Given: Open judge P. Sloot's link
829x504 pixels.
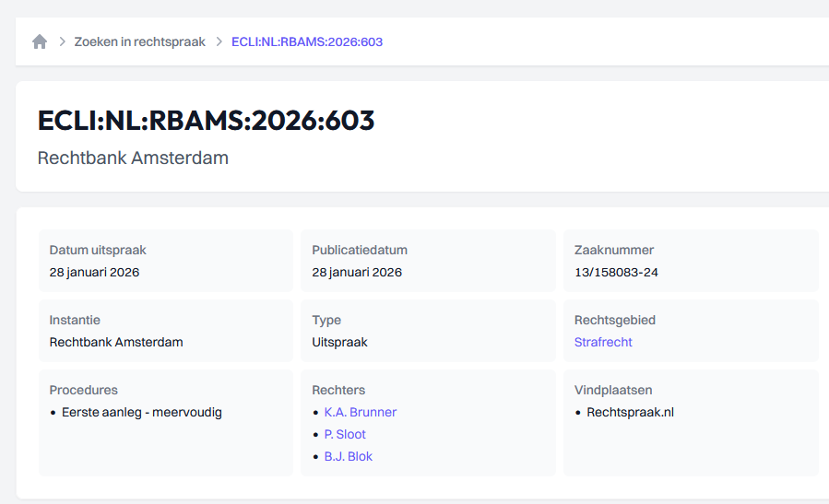Looking at the screenshot, I should 345,434.
